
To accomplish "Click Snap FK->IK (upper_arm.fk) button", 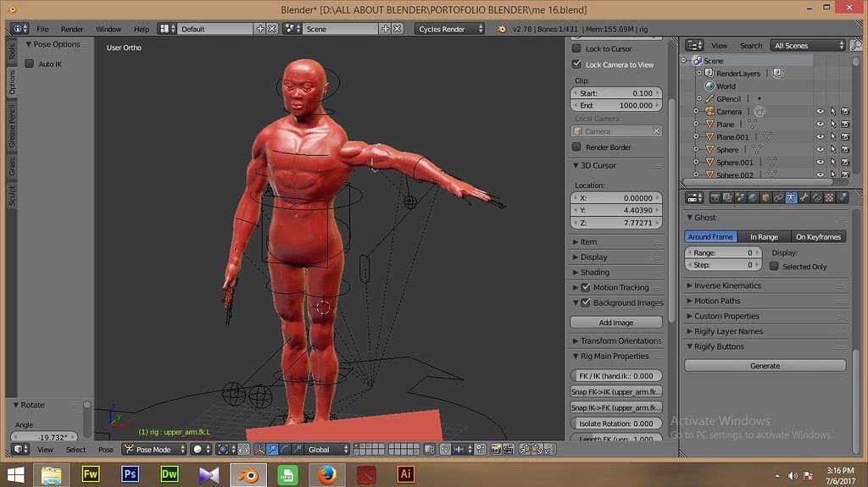I will pos(616,391).
